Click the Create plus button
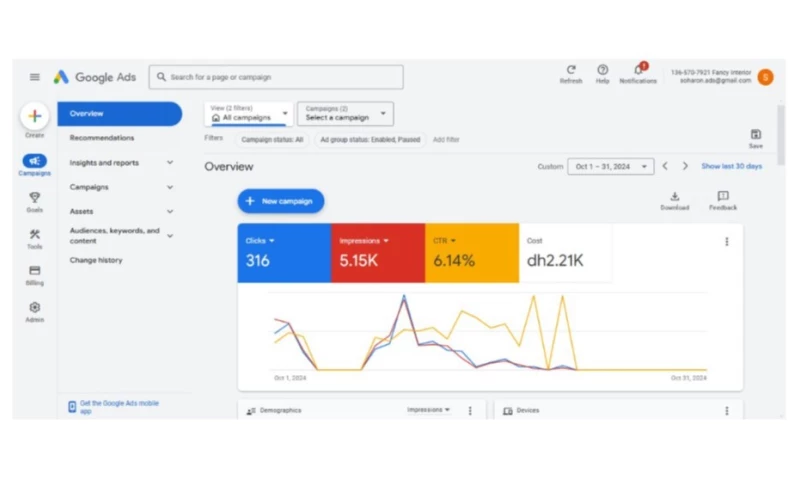The height and width of the screenshot is (480, 800). [35, 116]
